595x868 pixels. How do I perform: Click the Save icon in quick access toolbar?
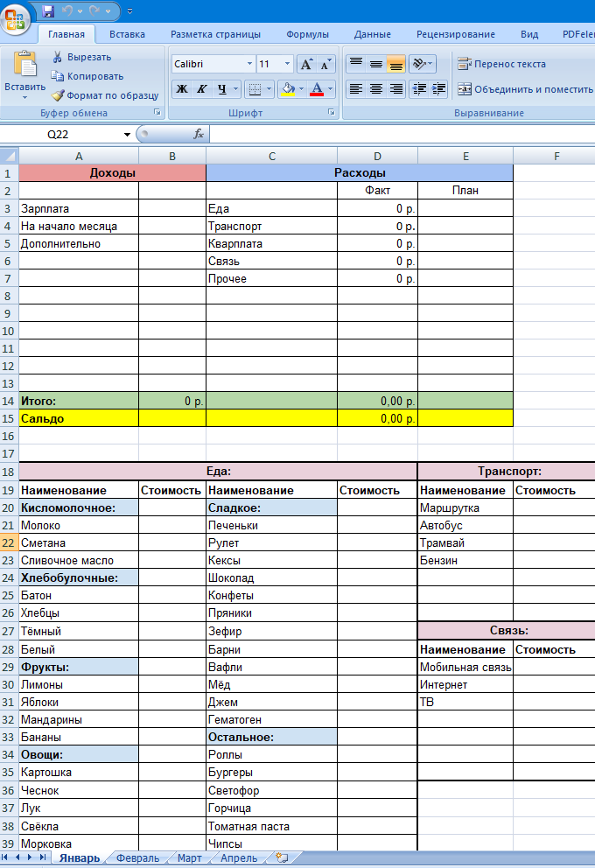pos(48,11)
